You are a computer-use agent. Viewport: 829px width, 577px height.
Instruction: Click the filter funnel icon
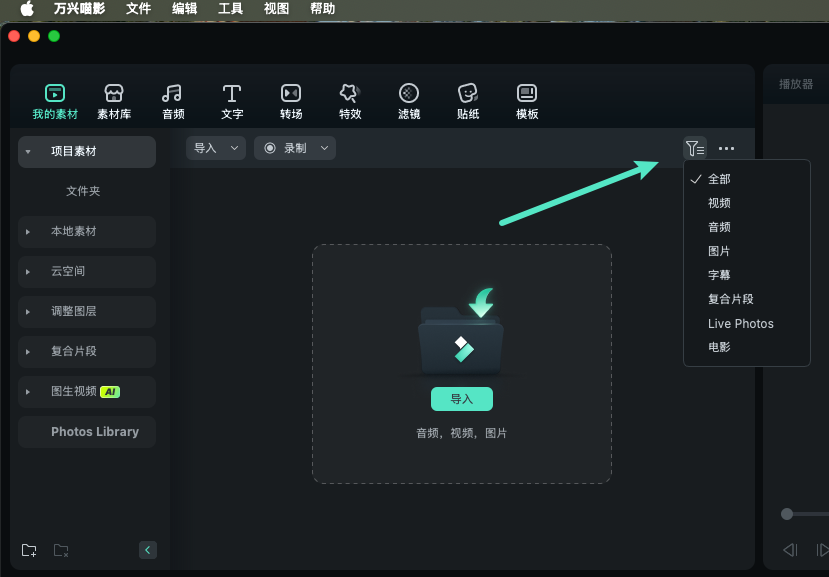694,149
